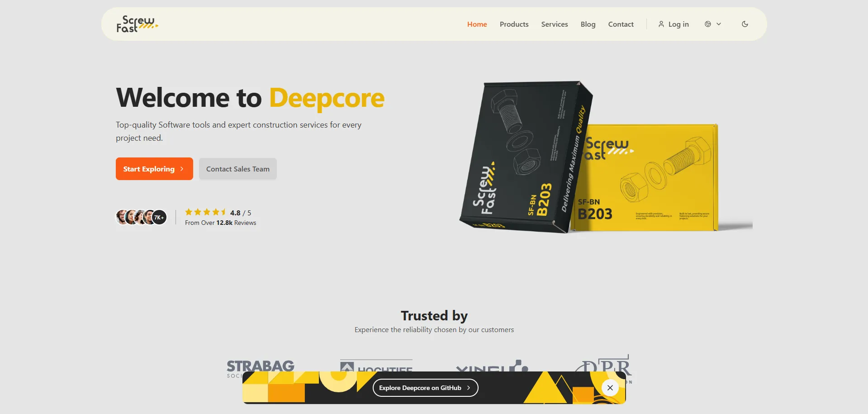The image size is (868, 414).
Task: Click the user icon beside Log in
Action: tap(661, 24)
